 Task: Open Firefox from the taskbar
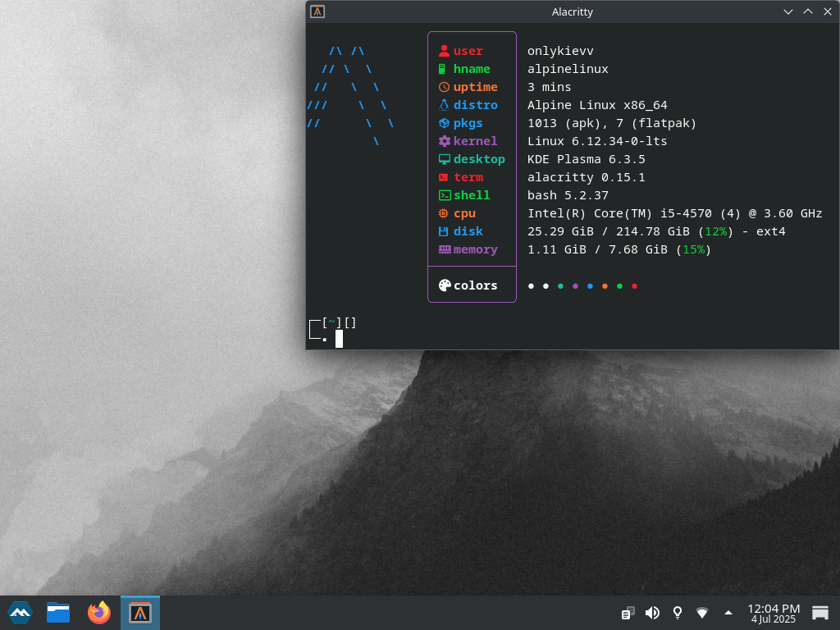99,613
